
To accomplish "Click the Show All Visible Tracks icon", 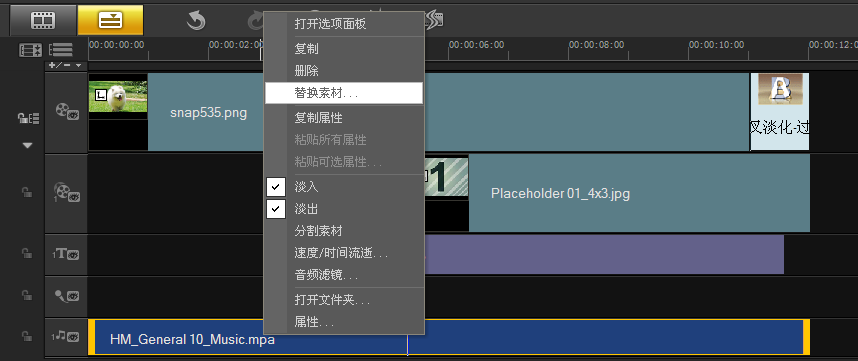I will [61, 50].
